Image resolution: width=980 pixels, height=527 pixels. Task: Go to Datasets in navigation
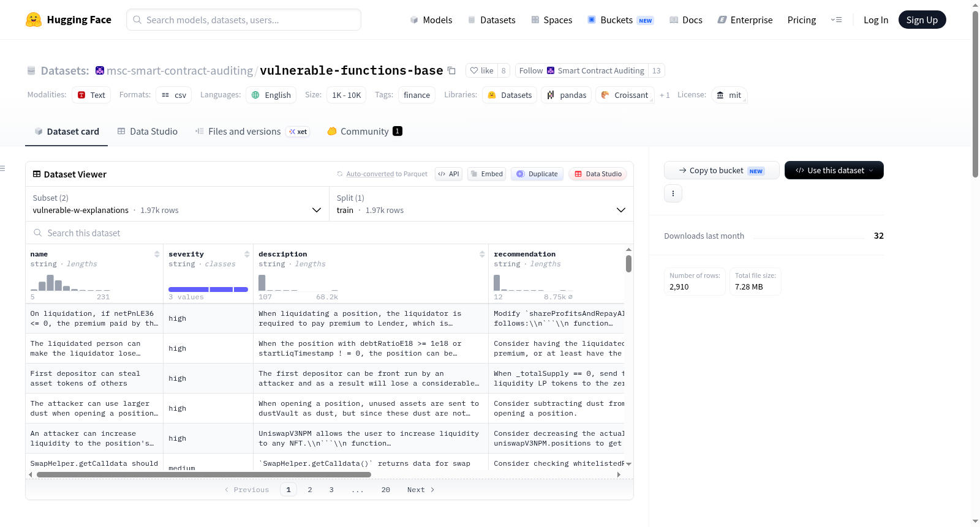coord(492,20)
